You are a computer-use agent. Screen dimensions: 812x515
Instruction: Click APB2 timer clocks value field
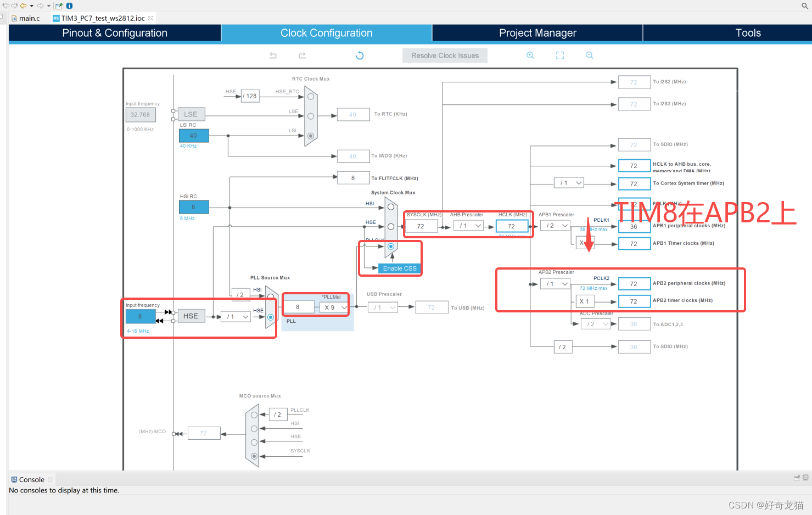click(x=634, y=301)
